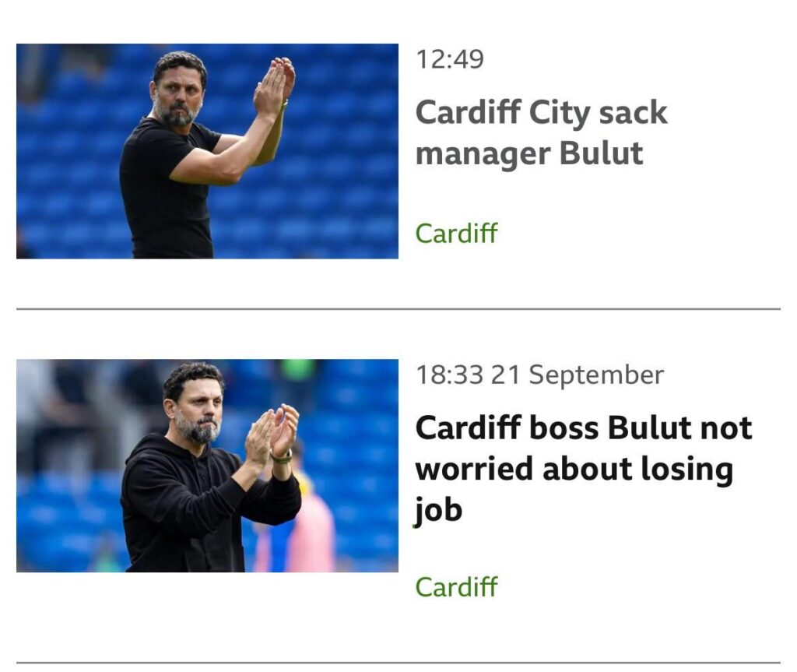Select the word "Bulut" in the top headline
Image resolution: width=797 pixels, height=672 pixels.
pos(602,153)
